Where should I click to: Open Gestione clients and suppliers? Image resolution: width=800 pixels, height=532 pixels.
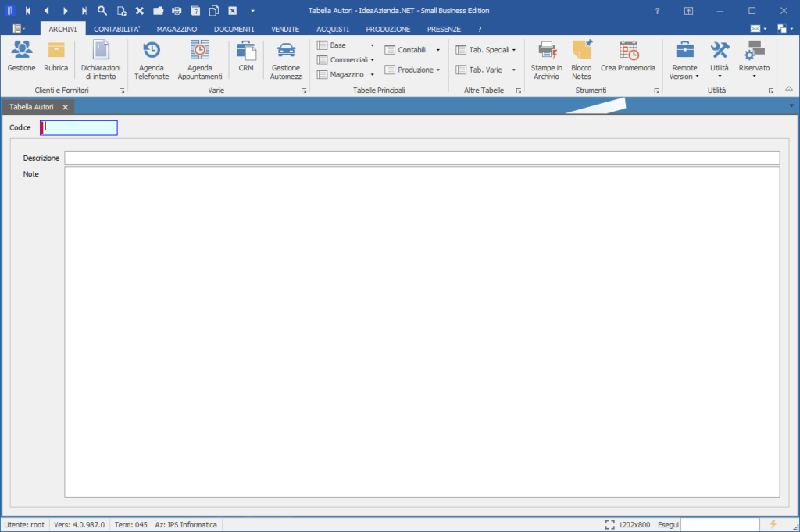[x=21, y=56]
